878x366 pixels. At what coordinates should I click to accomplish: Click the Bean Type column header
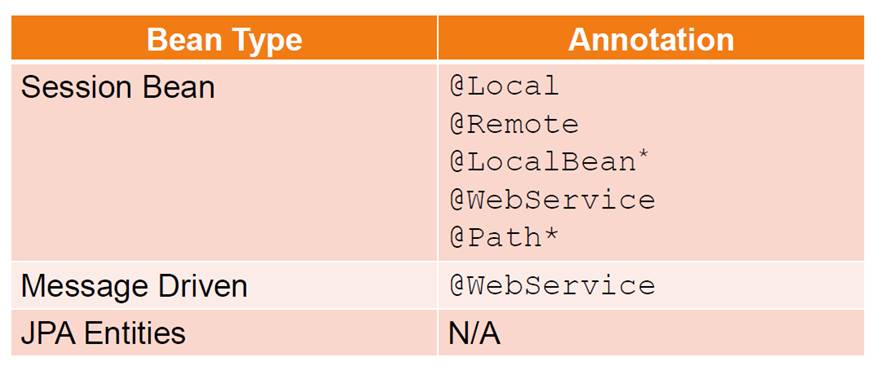click(x=224, y=37)
